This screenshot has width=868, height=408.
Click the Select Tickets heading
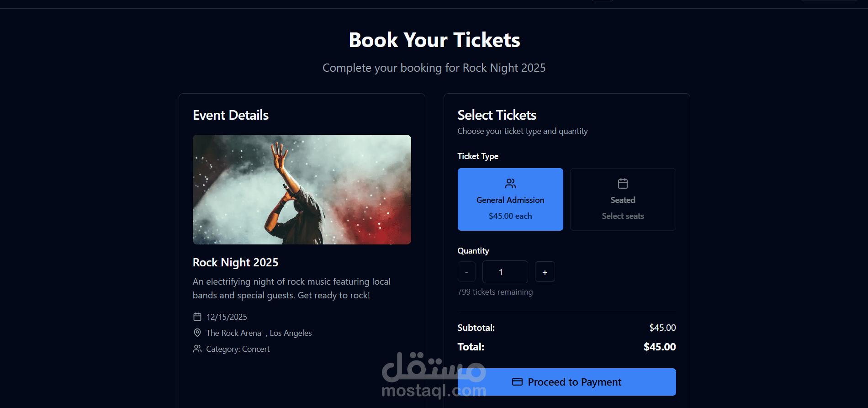point(497,115)
